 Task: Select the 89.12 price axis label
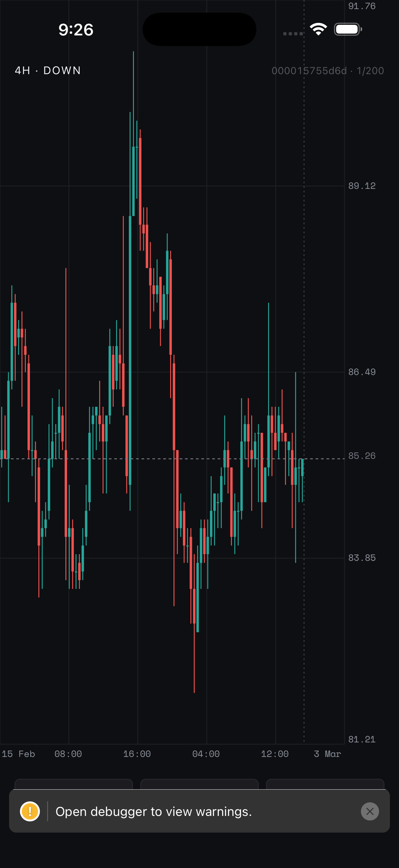click(362, 186)
